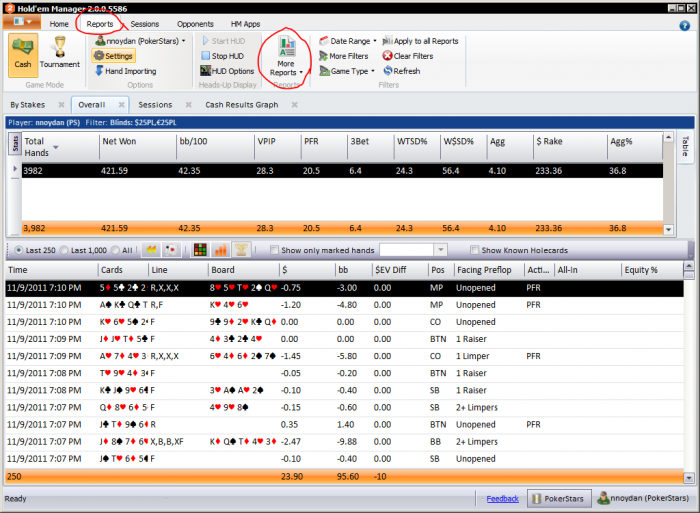Expand the 3982 stats row arrow
This screenshot has height=513, width=700.
coord(15,169)
